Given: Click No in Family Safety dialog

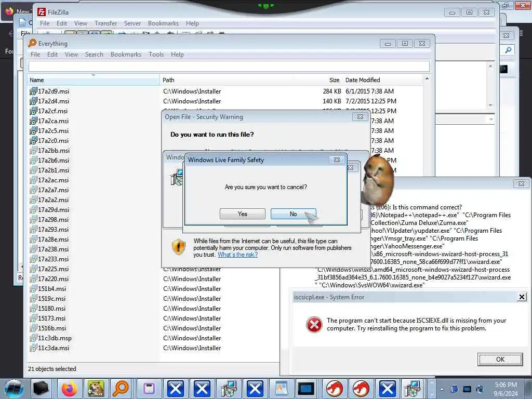Looking at the screenshot, I should (x=293, y=214).
